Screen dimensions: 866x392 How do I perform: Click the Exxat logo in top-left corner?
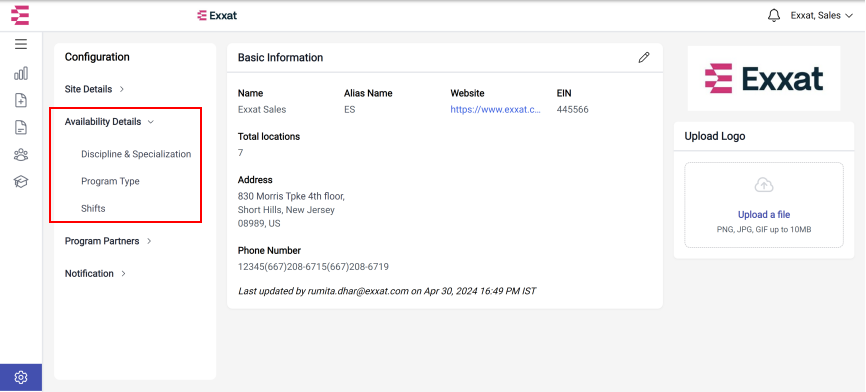20,15
